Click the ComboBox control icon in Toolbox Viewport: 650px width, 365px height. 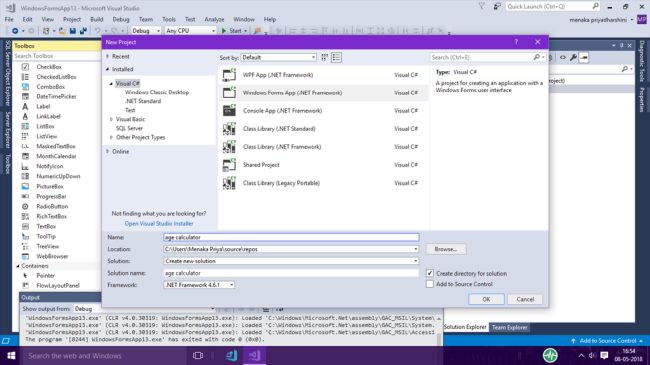pyautogui.click(x=25, y=87)
